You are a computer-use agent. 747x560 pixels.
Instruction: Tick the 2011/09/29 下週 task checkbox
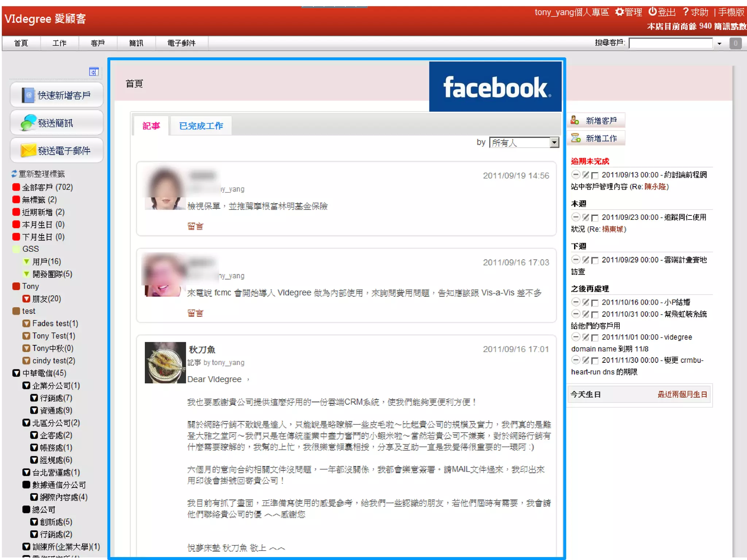[x=595, y=260]
